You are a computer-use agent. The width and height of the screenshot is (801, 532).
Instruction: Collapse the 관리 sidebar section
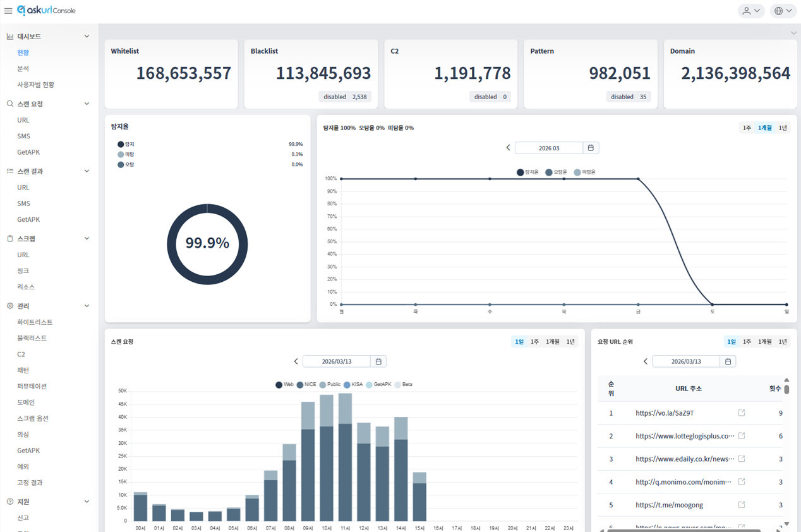tap(87, 306)
